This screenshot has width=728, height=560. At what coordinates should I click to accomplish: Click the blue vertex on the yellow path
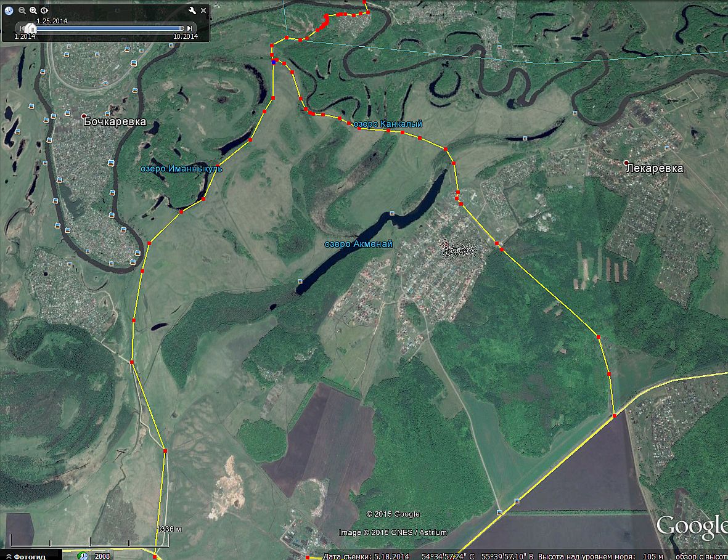pyautogui.click(x=274, y=61)
